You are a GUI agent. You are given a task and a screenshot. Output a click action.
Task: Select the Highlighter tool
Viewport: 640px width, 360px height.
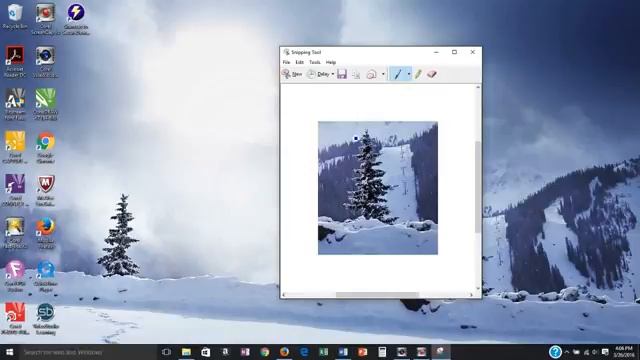point(418,74)
